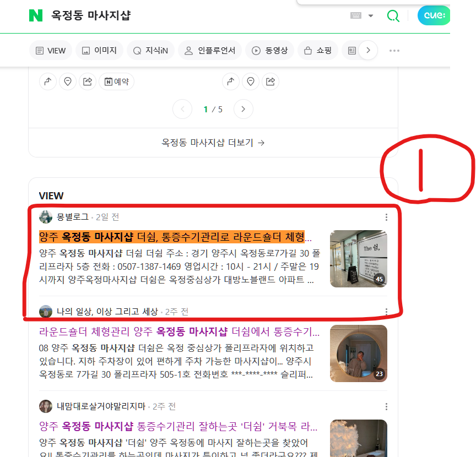Click the map pin icon next to the 예약 button
Screen dimensions: 476x457
tap(68, 81)
